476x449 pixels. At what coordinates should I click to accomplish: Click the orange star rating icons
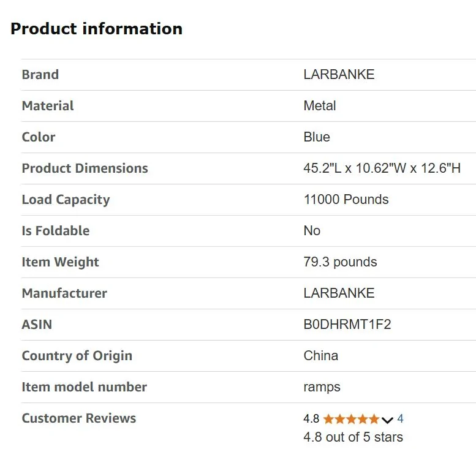point(351,419)
